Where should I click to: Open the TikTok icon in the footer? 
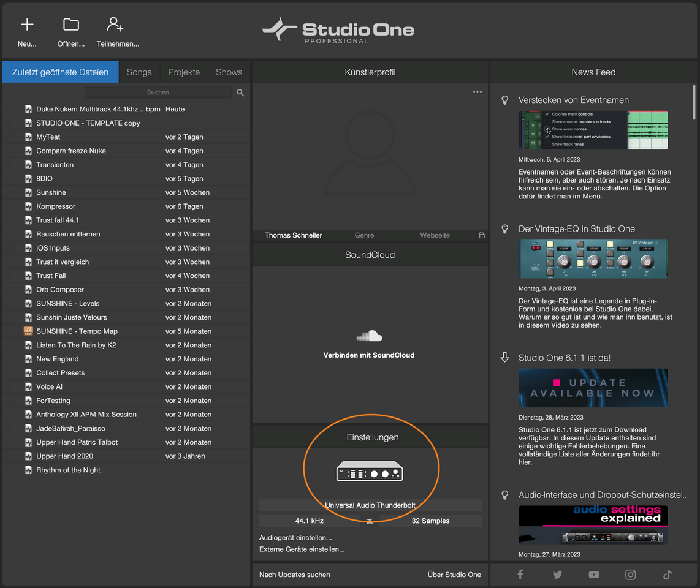point(668,575)
